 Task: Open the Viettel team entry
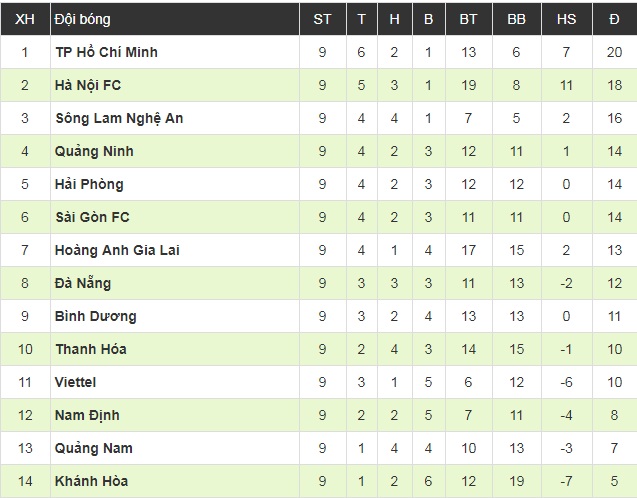click(x=76, y=382)
